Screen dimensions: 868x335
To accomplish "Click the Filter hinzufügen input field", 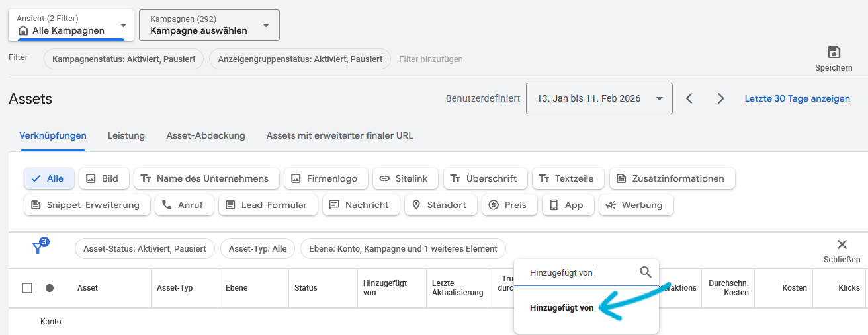I will point(431,59).
